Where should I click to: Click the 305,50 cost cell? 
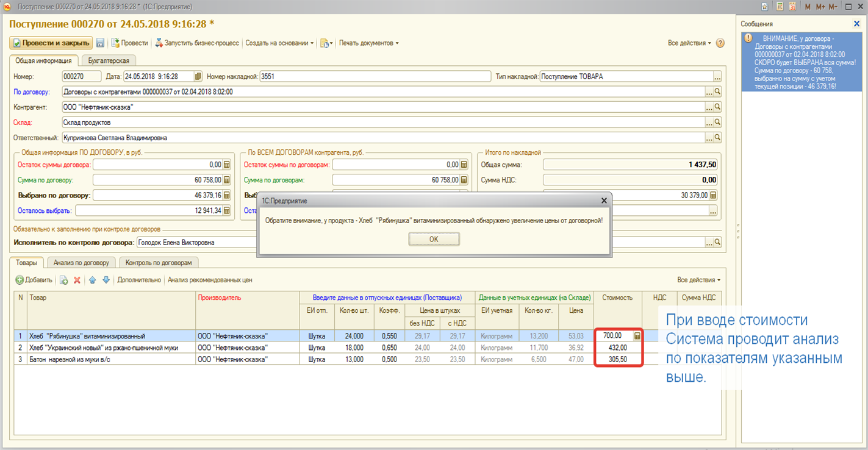[618, 360]
